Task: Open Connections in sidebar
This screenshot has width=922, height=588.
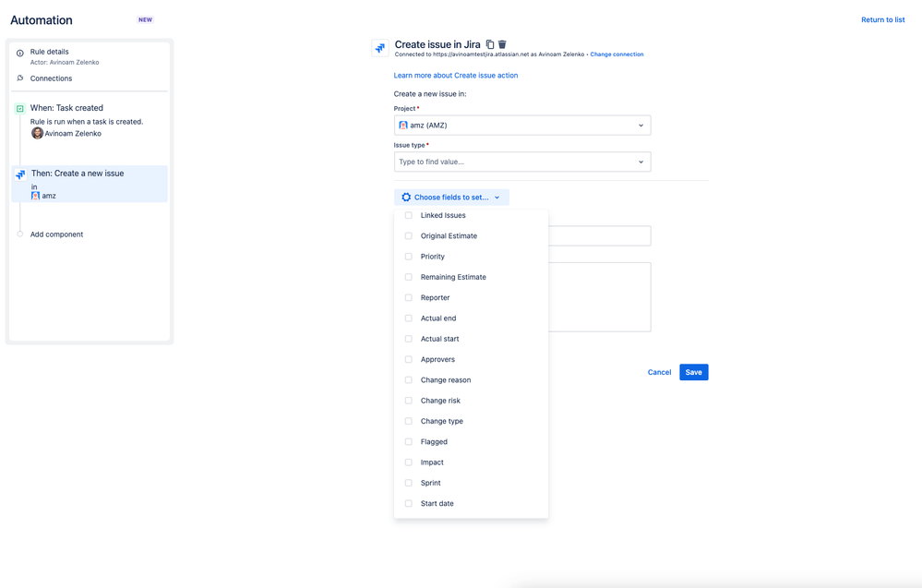Action: (x=51, y=78)
